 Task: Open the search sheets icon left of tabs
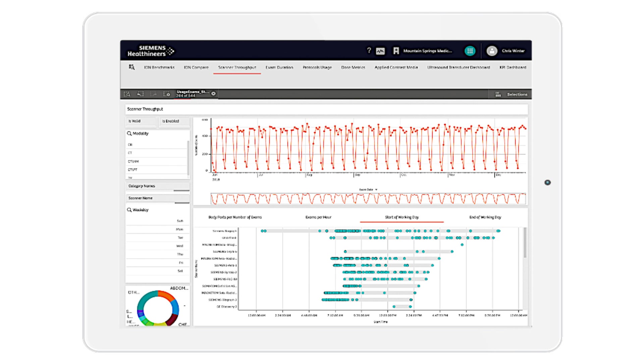pyautogui.click(x=131, y=67)
